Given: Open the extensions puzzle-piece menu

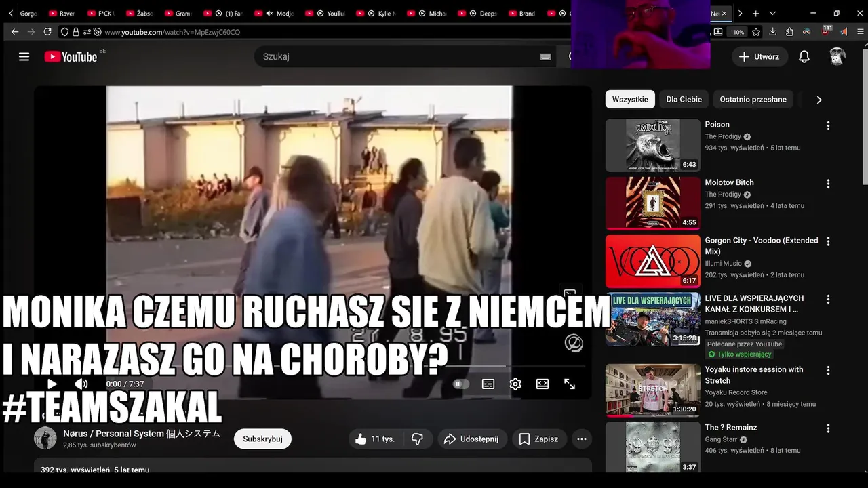Looking at the screenshot, I should [790, 32].
